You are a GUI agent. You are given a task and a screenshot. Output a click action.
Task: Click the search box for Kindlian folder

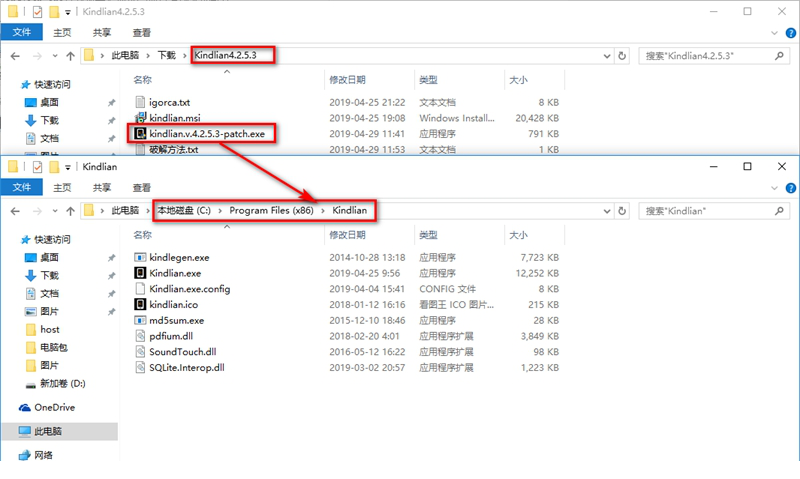pos(710,211)
